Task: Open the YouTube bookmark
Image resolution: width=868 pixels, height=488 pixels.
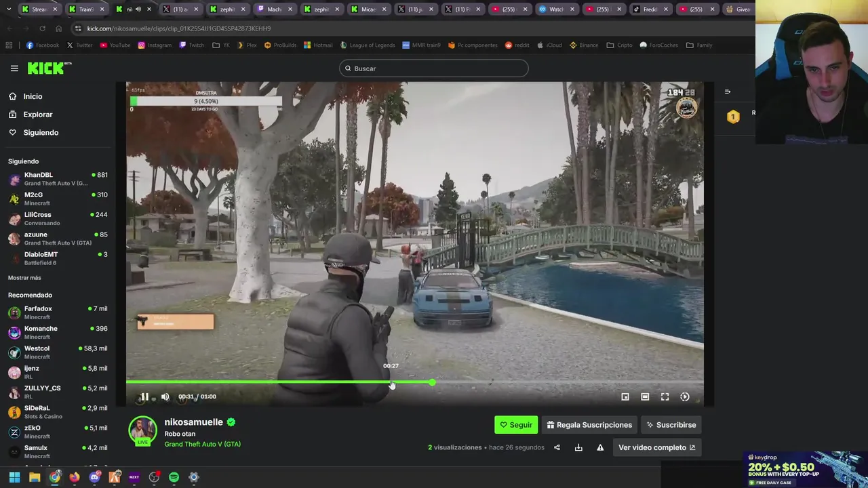Action: pyautogui.click(x=115, y=45)
